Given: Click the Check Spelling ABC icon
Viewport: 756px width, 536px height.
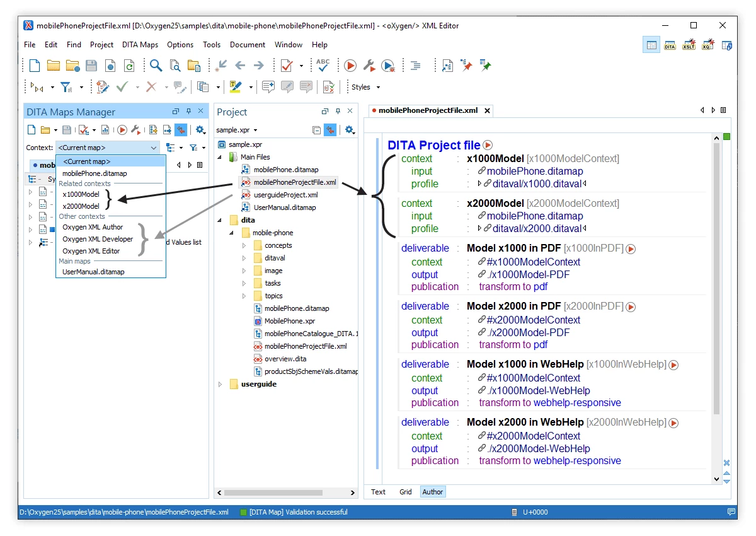Looking at the screenshot, I should (323, 66).
